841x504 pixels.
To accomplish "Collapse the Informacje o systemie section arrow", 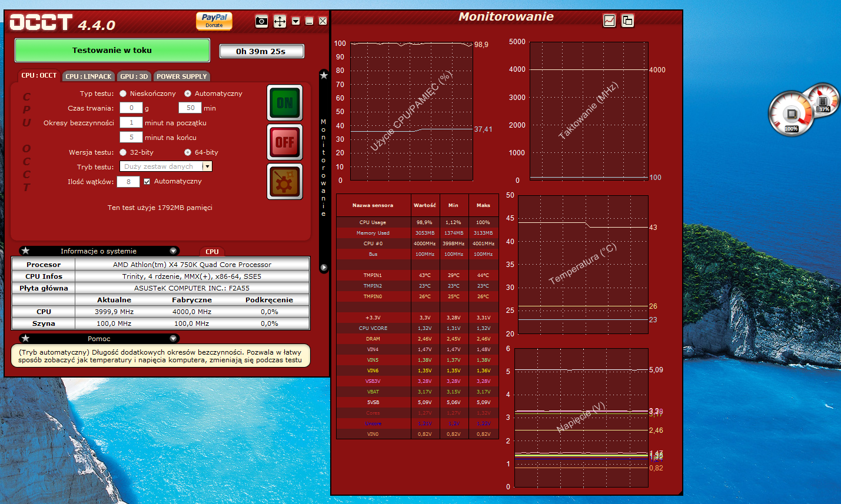I will [x=173, y=251].
